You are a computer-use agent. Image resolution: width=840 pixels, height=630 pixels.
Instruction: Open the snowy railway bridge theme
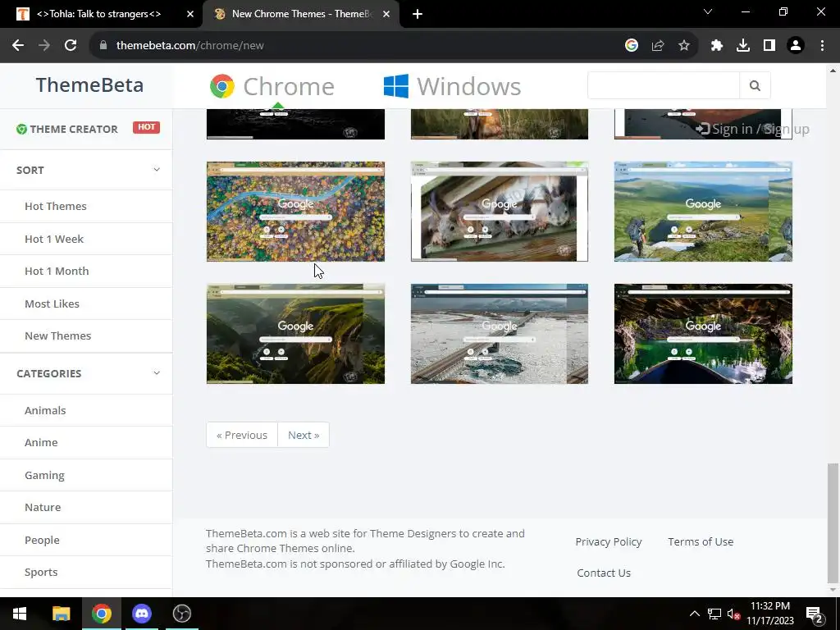coord(500,334)
